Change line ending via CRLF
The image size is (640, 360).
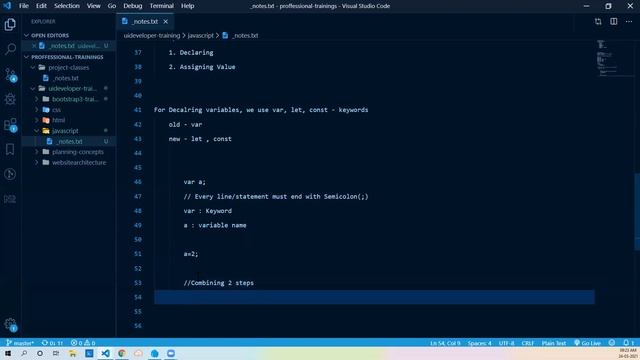click(528, 343)
